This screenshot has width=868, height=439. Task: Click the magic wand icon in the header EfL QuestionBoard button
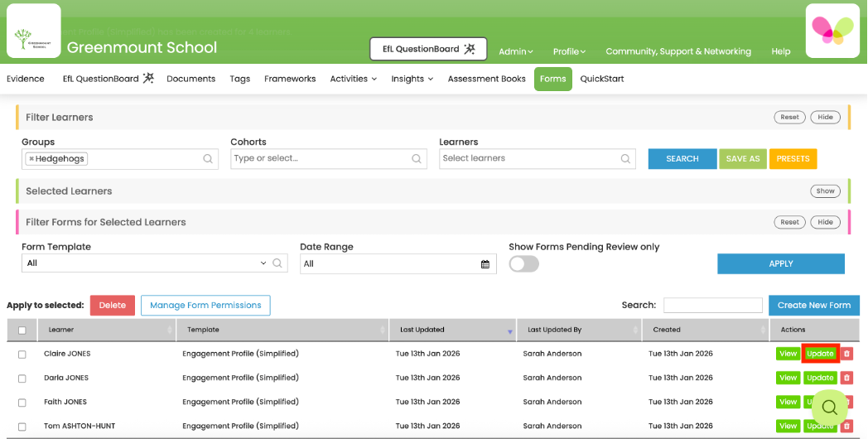pyautogui.click(x=470, y=49)
